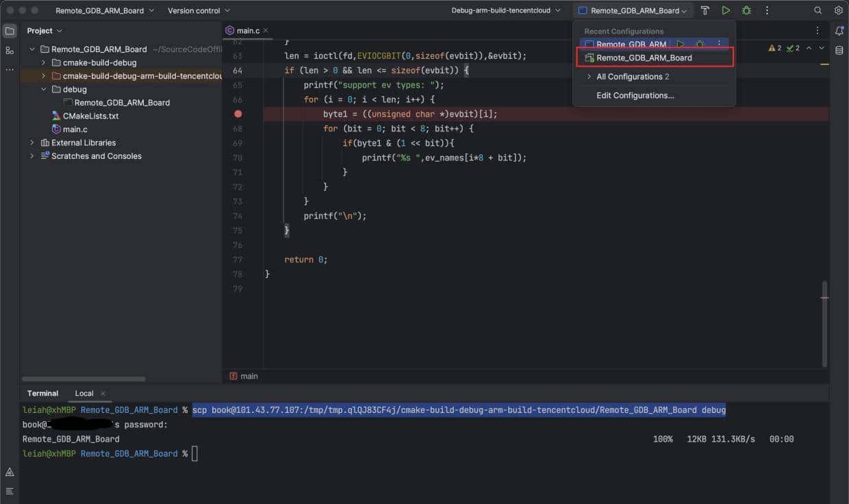Expand the cmake-build-debug folder
The width and height of the screenshot is (849, 504).
pos(44,62)
